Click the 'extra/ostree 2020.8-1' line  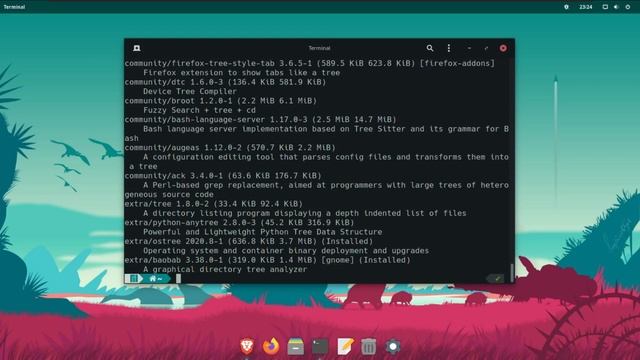(249, 241)
